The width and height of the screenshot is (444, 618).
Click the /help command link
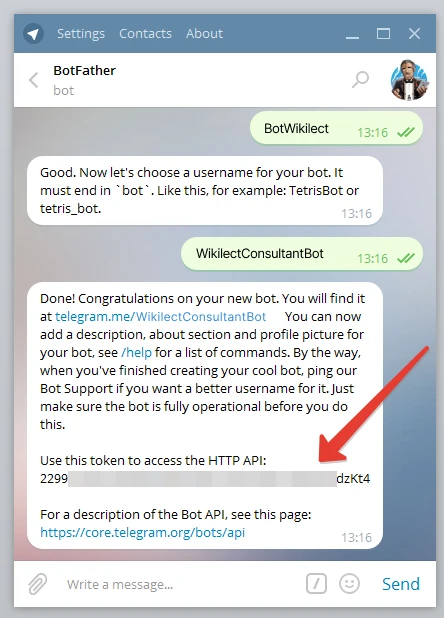click(136, 352)
